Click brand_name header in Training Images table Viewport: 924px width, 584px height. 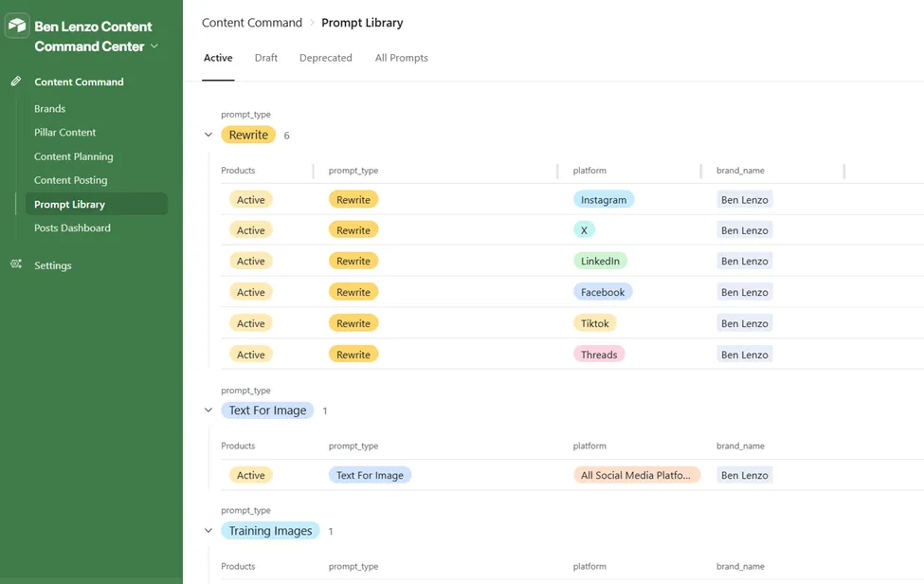pyautogui.click(x=740, y=566)
